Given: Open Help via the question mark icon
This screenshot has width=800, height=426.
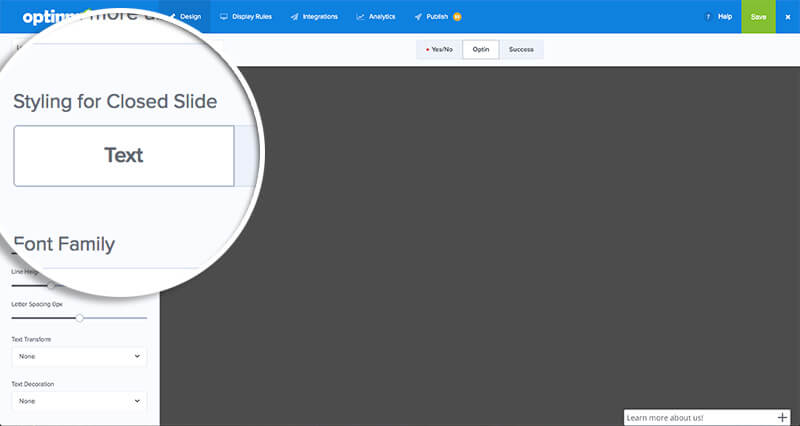Looking at the screenshot, I should 708,17.
